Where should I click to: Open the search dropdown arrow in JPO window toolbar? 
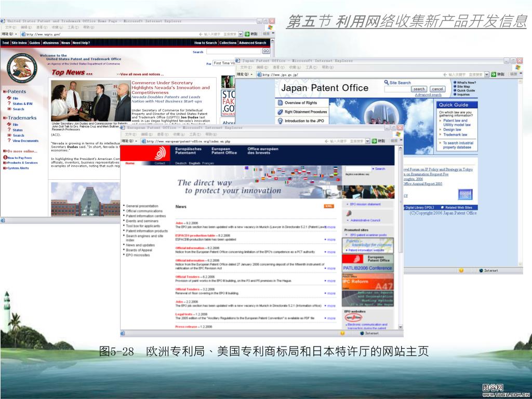pos(487,74)
